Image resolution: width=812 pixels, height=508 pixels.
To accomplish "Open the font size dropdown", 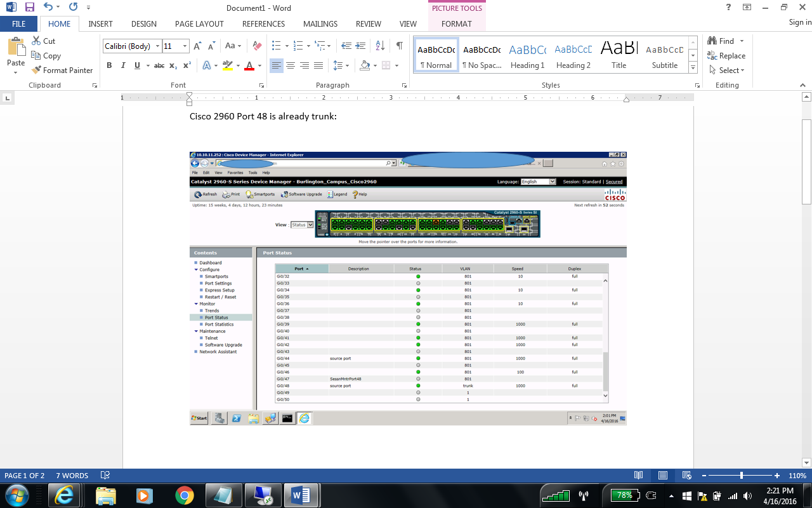I will click(x=185, y=46).
